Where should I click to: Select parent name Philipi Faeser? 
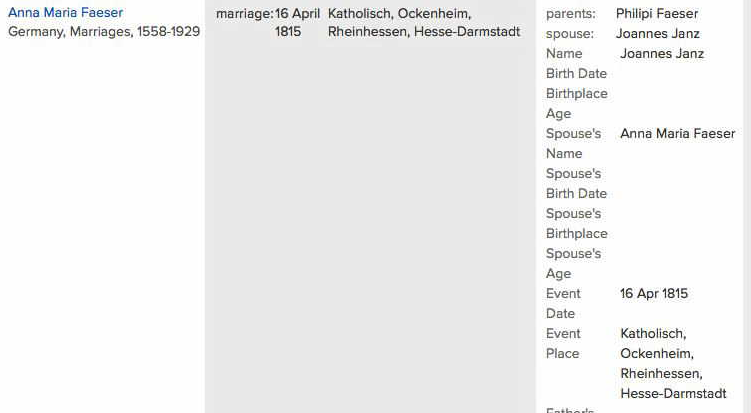coord(657,14)
